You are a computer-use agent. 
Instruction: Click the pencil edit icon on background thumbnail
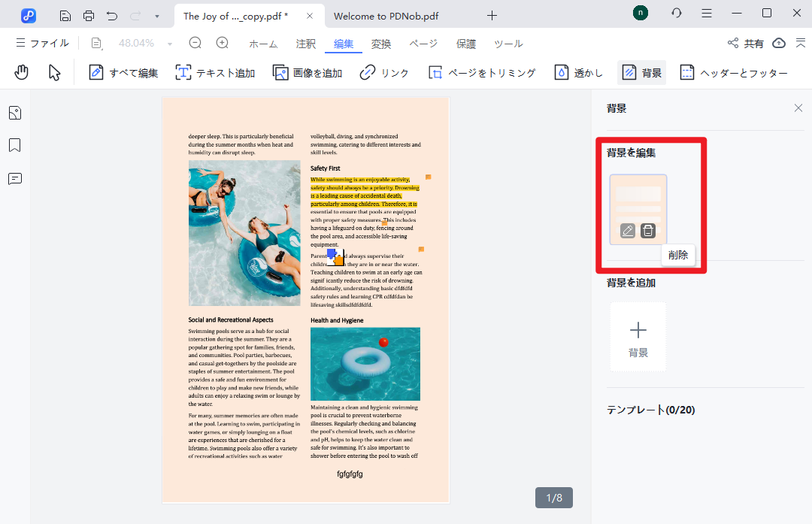click(x=627, y=231)
